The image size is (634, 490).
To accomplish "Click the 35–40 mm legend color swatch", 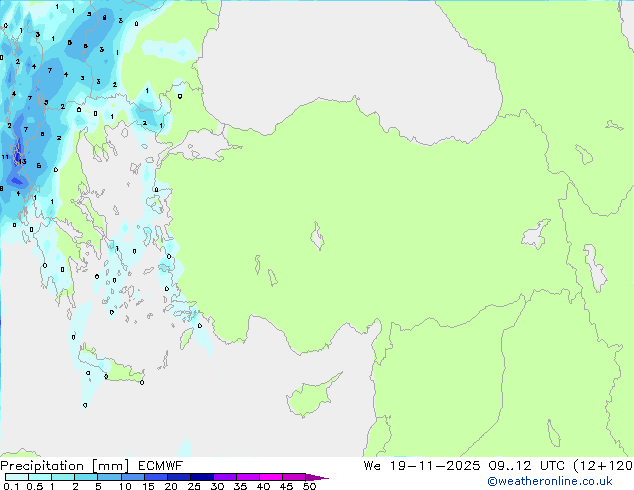I will pos(248,477).
